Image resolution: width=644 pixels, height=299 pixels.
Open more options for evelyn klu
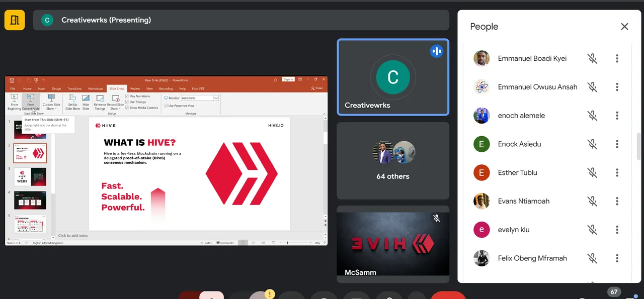coord(617,230)
